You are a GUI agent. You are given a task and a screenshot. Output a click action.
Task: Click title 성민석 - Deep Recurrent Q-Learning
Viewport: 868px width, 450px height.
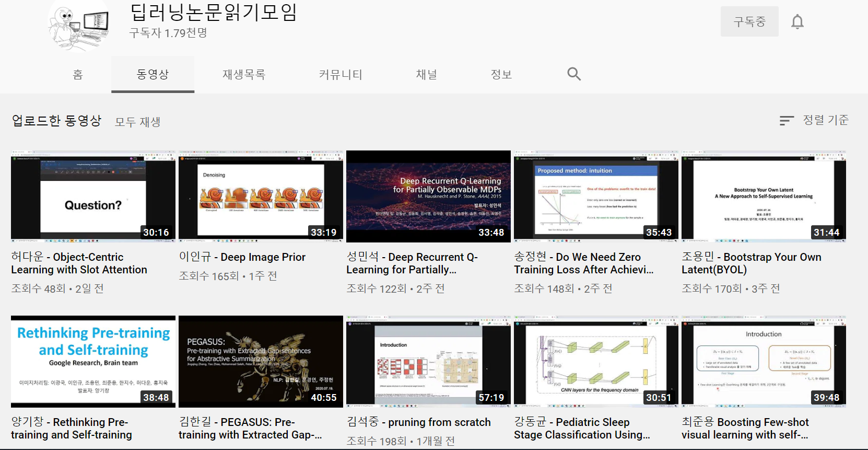[x=412, y=263]
